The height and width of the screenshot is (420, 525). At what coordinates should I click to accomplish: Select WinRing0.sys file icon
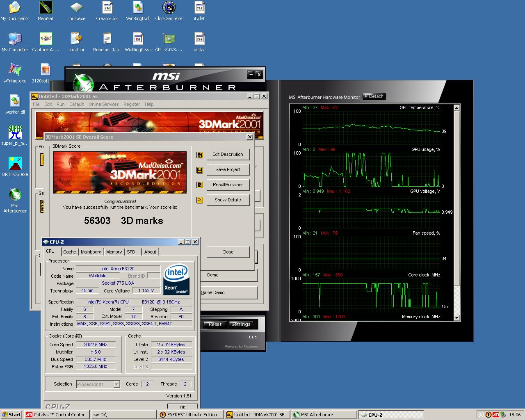point(138,42)
